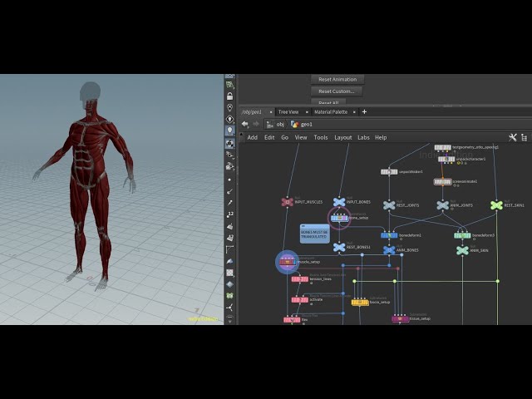Click the geo1 path segment
Image resolution: width=532 pixels, height=399 pixels.
click(x=302, y=125)
